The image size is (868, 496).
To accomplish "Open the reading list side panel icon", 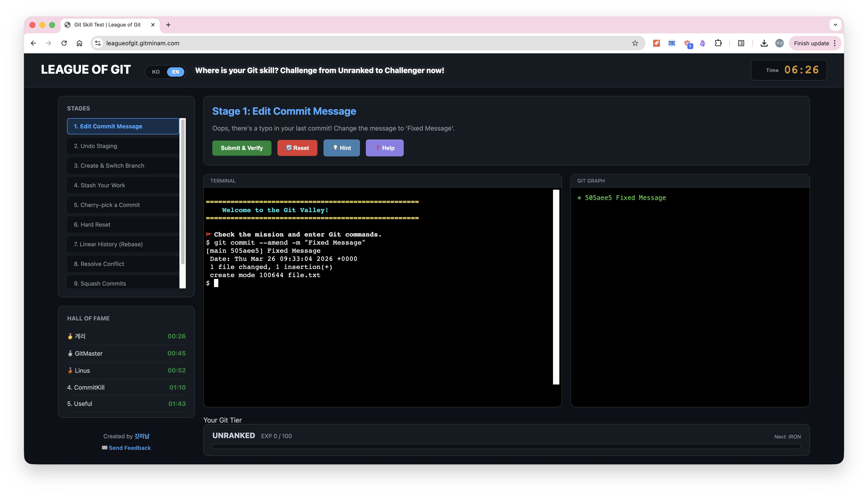I will click(741, 43).
